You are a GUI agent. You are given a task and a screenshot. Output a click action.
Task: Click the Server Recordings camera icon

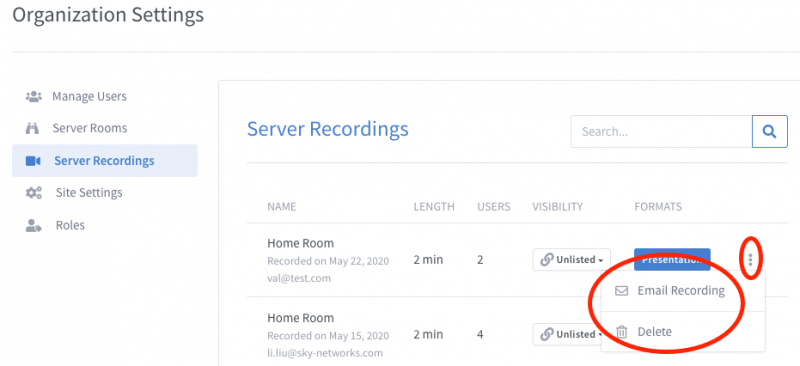(33, 161)
